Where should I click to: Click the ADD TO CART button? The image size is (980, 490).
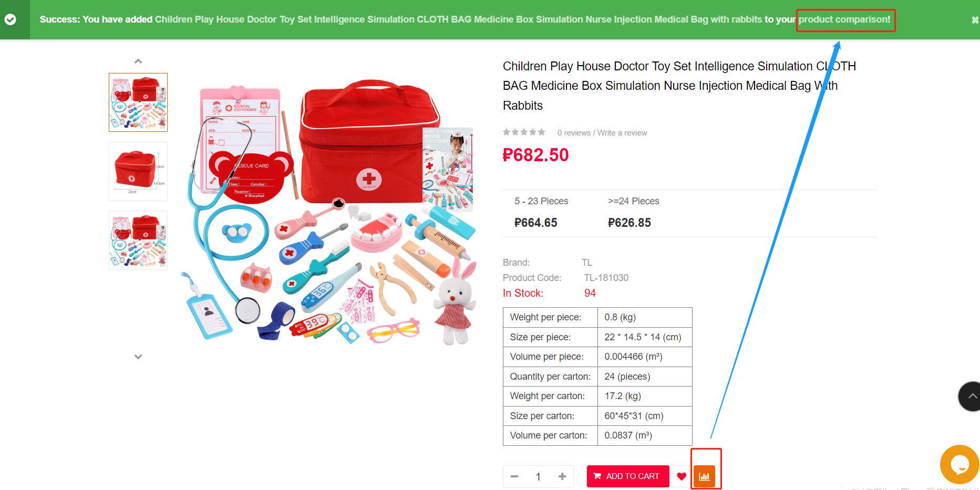pyautogui.click(x=628, y=476)
